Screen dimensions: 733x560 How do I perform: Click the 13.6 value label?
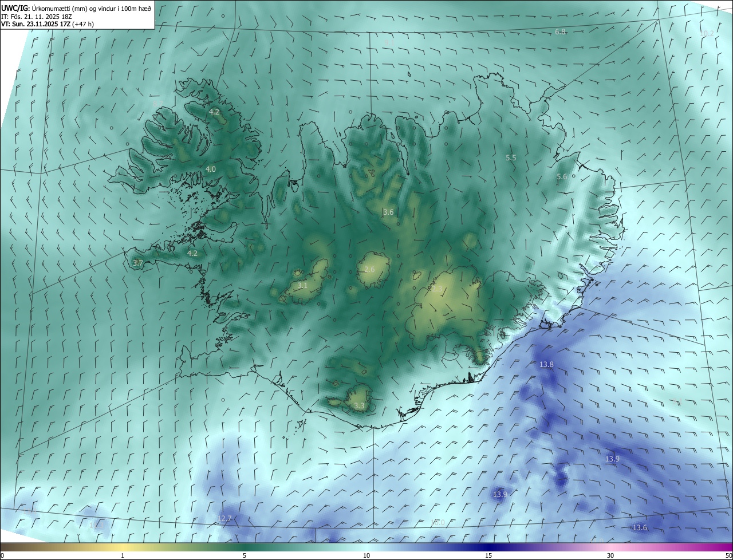(x=640, y=528)
